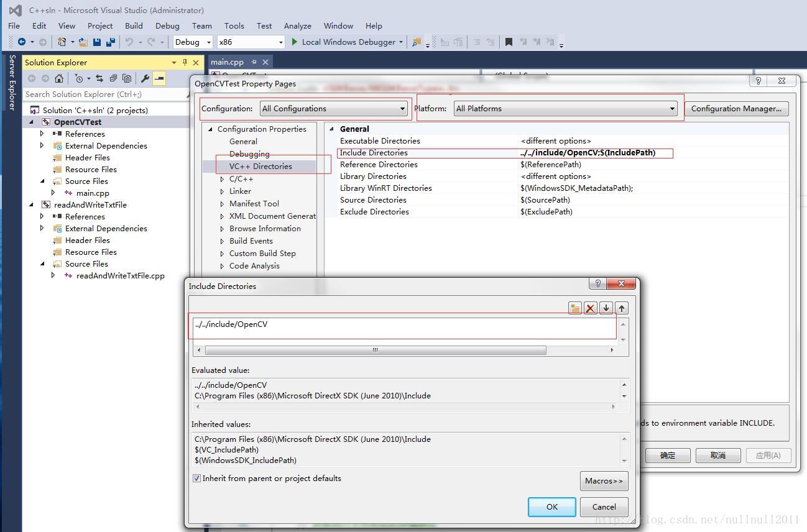Image resolution: width=807 pixels, height=532 pixels.
Task: Click the Properties wrench icon
Action: click(x=145, y=78)
